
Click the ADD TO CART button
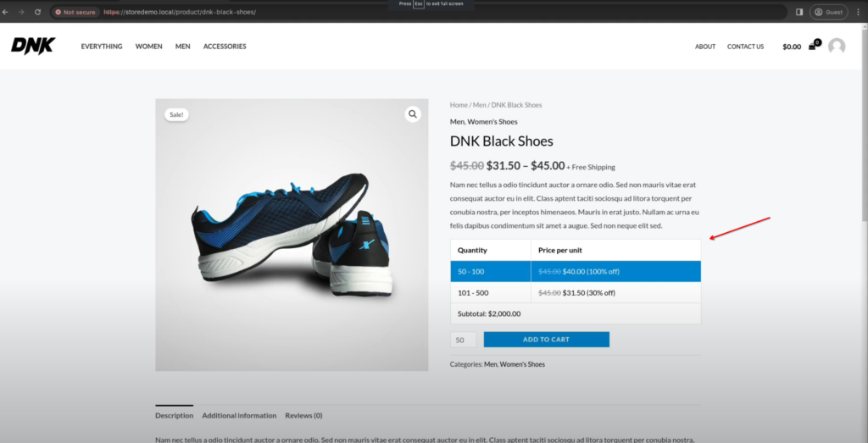547,340
